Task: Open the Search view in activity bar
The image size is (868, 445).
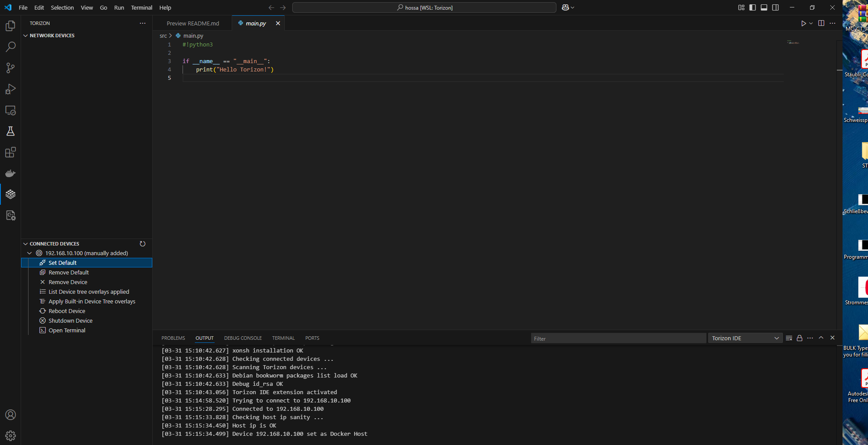Action: (11, 47)
